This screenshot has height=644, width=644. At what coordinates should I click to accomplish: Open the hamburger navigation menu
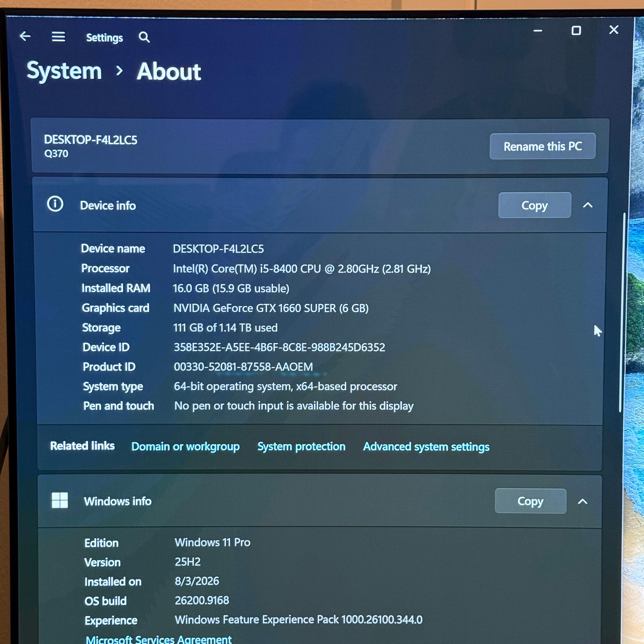[58, 37]
